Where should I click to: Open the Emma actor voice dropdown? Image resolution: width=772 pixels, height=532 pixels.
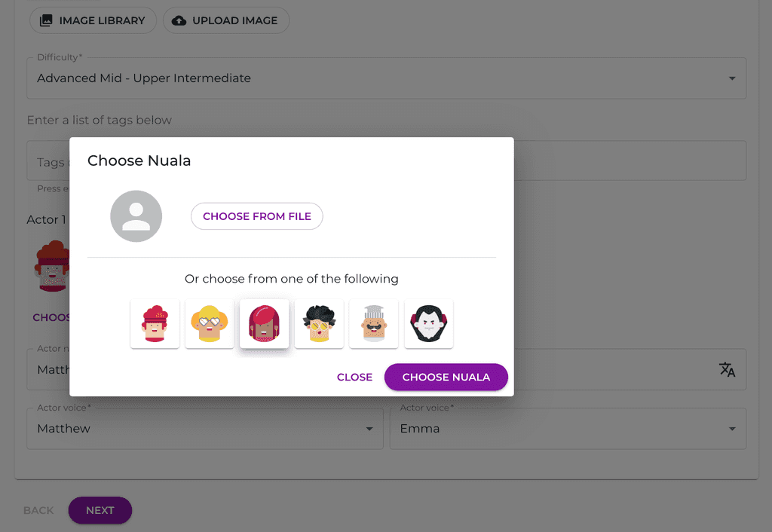pos(567,429)
